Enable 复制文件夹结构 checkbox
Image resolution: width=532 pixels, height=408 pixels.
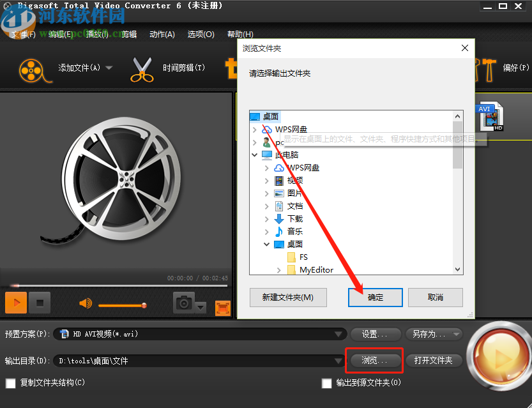point(10,383)
